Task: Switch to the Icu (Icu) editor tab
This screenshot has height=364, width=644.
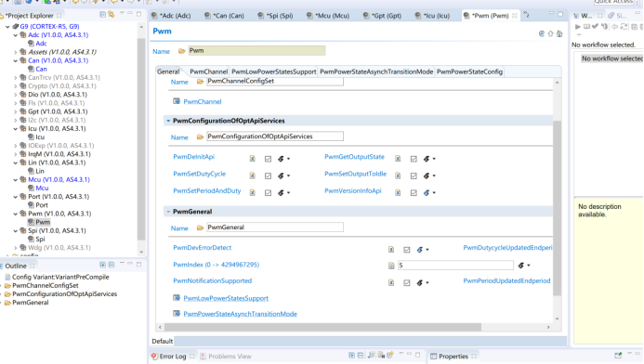Action: (432, 16)
